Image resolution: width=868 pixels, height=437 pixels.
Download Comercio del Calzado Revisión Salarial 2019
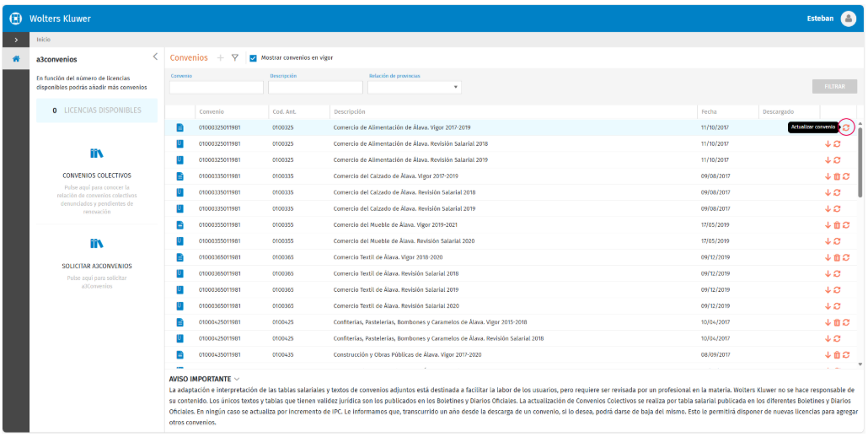(x=828, y=209)
